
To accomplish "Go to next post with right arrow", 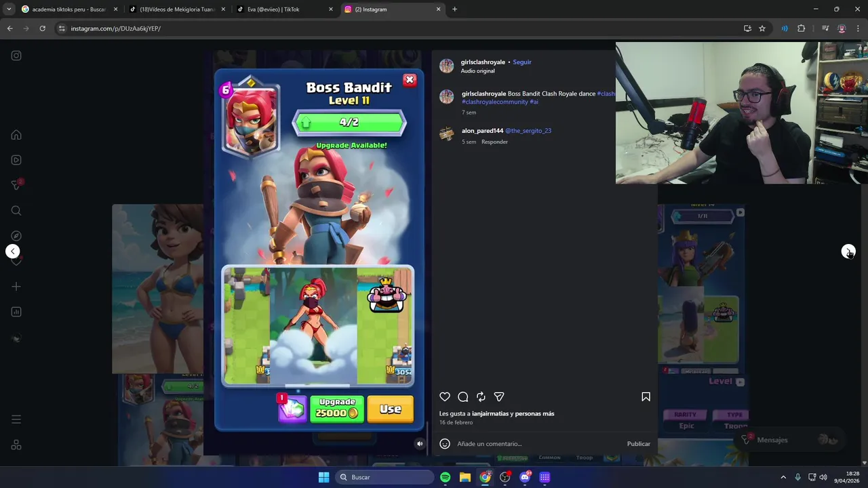I will point(848,251).
